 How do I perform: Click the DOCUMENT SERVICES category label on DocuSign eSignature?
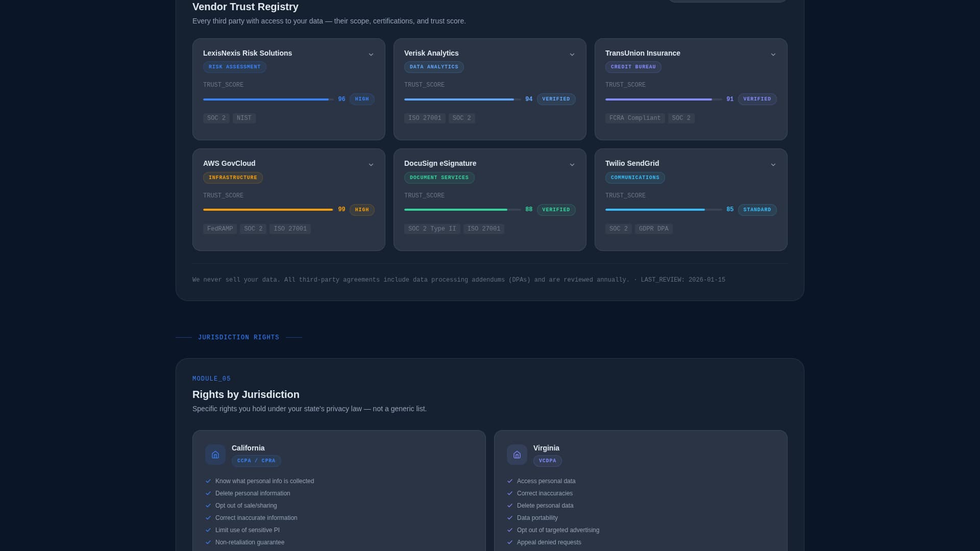coord(439,178)
